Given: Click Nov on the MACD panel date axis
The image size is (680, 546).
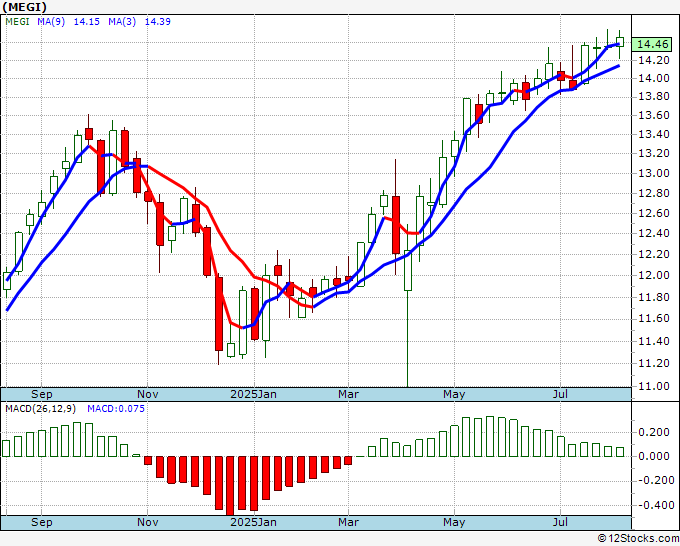Looking at the screenshot, I should (147, 522).
